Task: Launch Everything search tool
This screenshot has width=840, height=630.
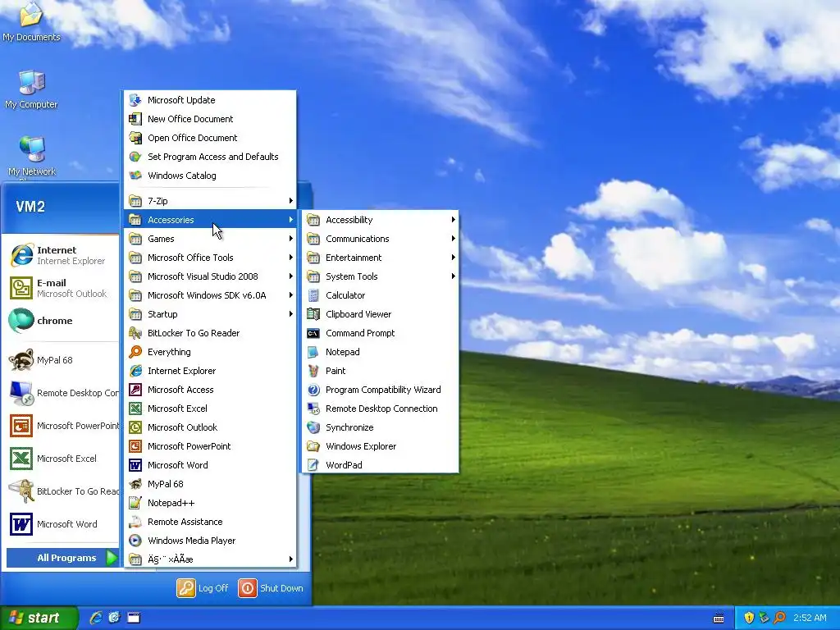Action: click(210, 352)
